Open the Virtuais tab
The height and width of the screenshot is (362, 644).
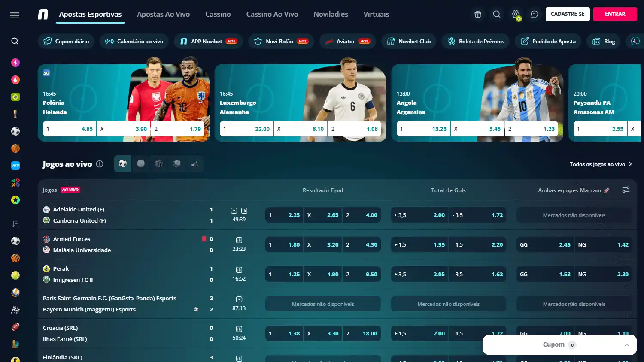(x=376, y=14)
